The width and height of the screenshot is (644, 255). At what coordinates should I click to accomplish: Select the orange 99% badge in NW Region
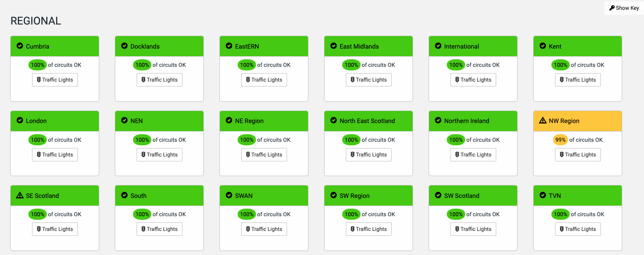pos(560,140)
